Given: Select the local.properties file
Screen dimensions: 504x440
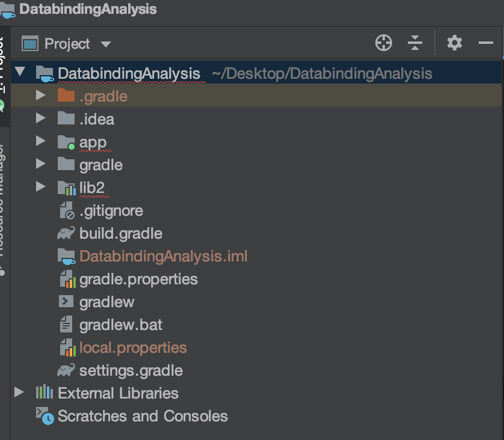Looking at the screenshot, I should [x=133, y=347].
